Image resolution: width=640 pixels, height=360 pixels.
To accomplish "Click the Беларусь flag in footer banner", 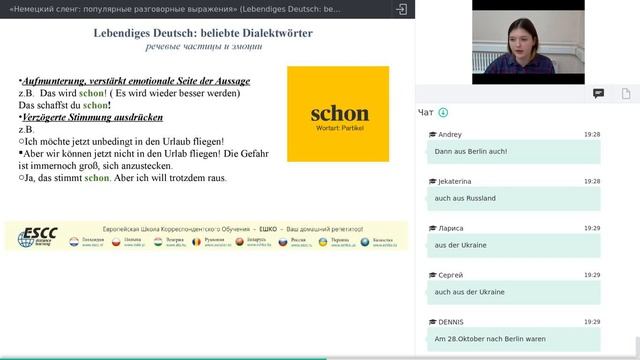I will coord(240,242).
